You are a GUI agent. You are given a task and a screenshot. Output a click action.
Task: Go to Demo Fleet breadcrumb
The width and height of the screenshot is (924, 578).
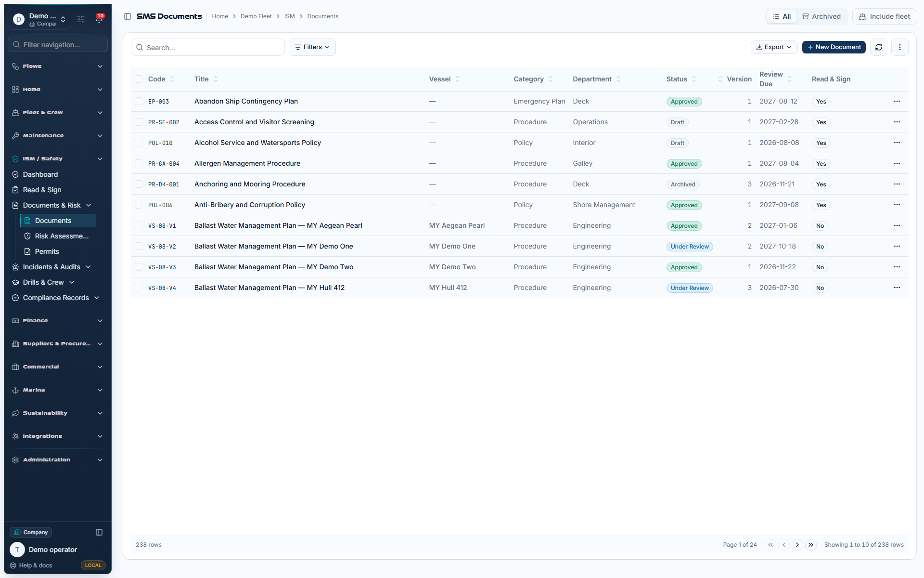(256, 16)
